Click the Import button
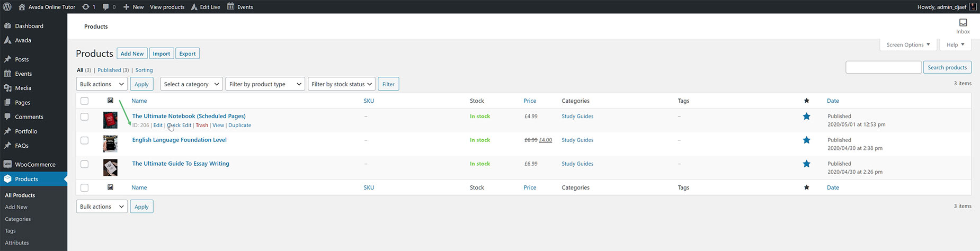Viewport: 980px width, 251px height. click(162, 53)
